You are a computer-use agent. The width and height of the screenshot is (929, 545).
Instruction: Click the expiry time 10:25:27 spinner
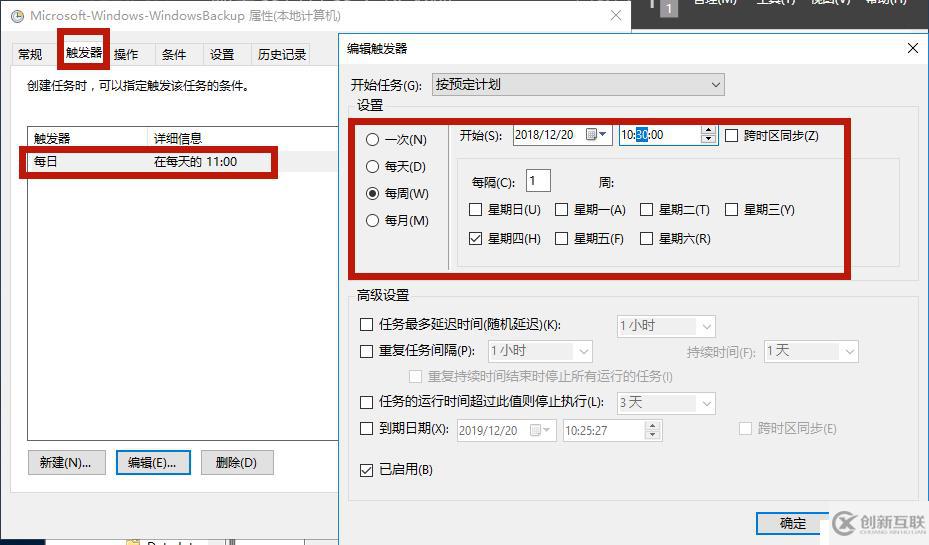[x=652, y=430]
